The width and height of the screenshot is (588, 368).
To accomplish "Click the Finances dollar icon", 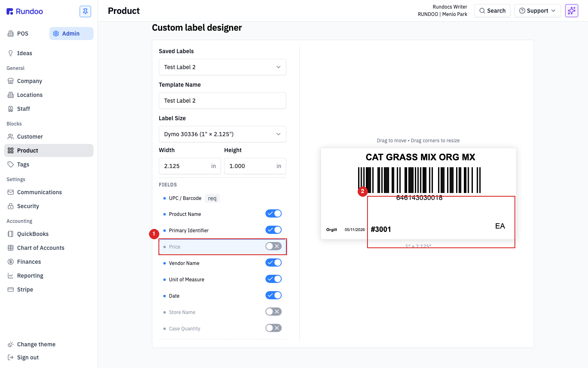I will [x=11, y=262].
